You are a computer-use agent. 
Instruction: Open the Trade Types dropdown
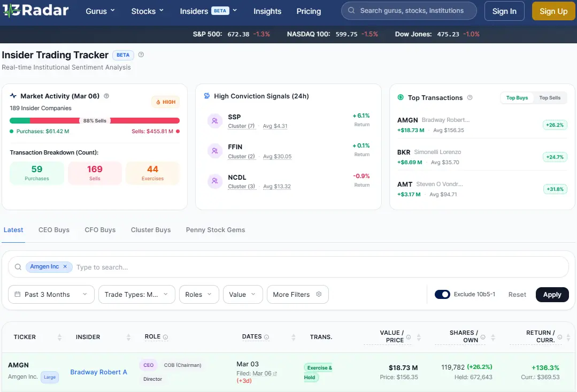pyautogui.click(x=136, y=294)
